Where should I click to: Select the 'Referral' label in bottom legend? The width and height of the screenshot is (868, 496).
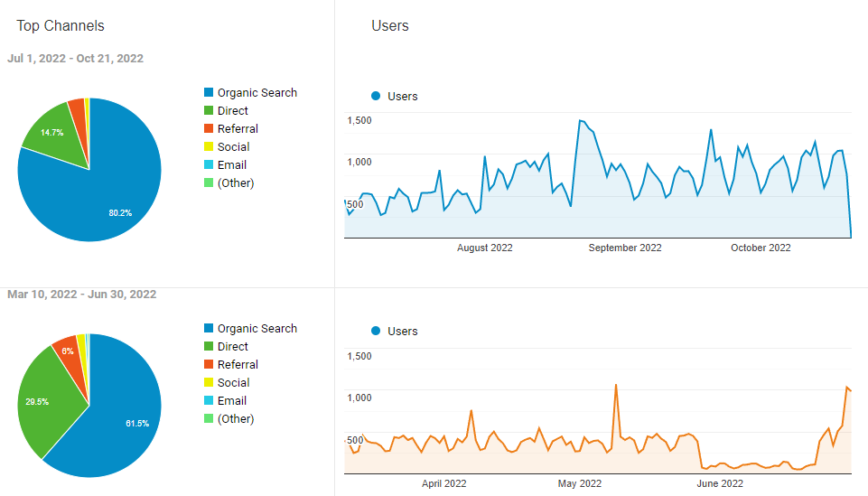pyautogui.click(x=238, y=364)
